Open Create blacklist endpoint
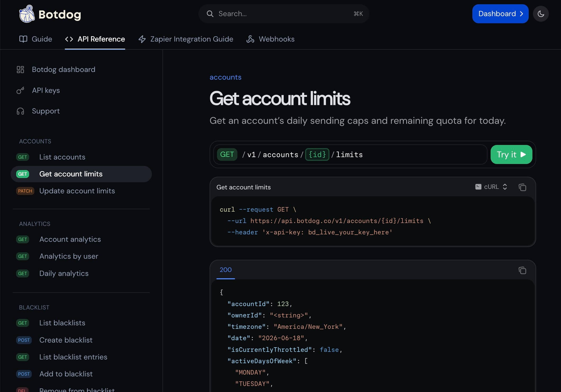This screenshot has width=561, height=392. coord(81,340)
